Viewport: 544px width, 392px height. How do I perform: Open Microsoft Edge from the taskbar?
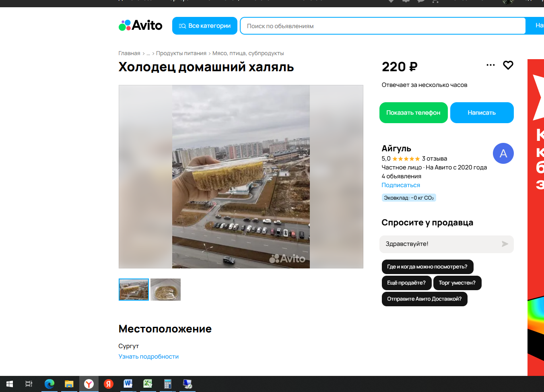tap(49, 384)
